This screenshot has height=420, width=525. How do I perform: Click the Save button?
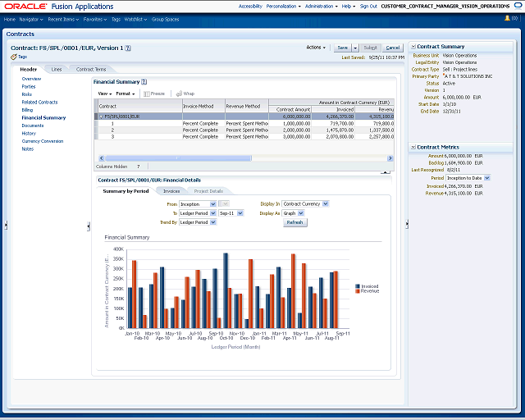[x=343, y=48]
